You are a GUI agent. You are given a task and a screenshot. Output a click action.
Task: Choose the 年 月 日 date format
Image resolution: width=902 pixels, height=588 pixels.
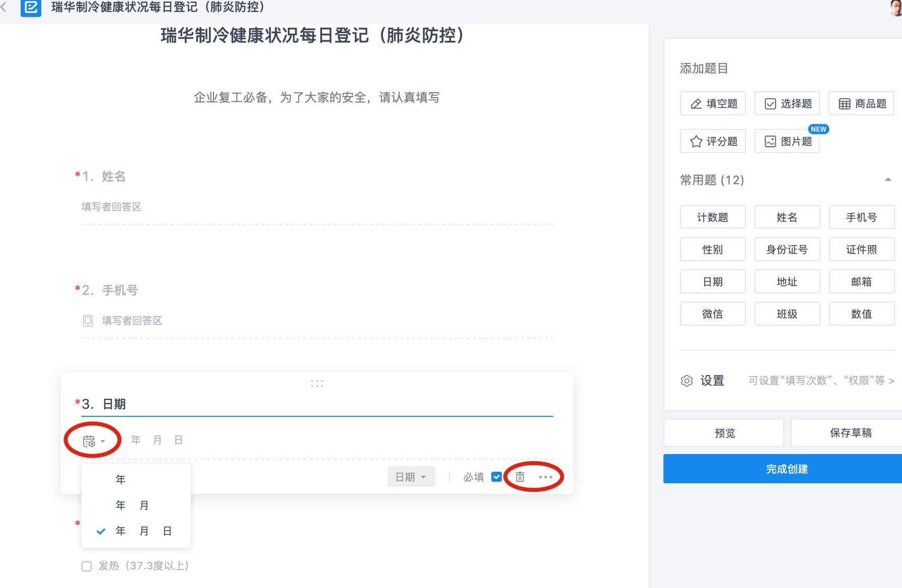pyautogui.click(x=136, y=531)
